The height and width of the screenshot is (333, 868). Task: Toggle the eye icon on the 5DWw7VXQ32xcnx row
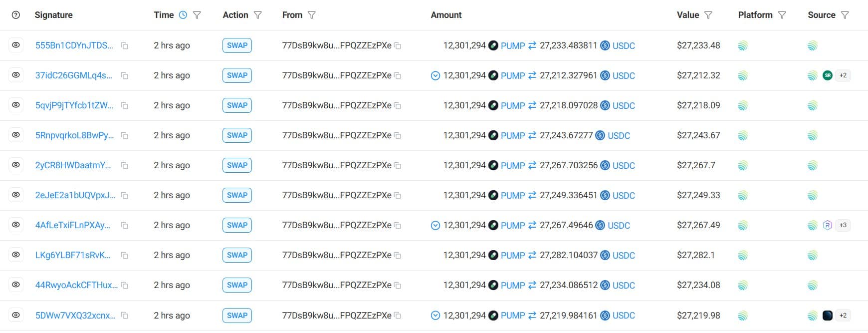coord(15,315)
